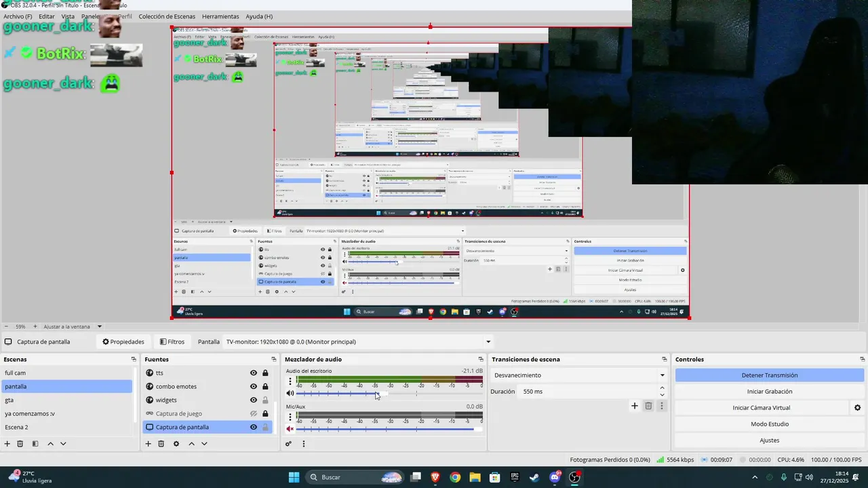The image size is (868, 488).
Task: Lock the widgets source
Action: [265, 400]
